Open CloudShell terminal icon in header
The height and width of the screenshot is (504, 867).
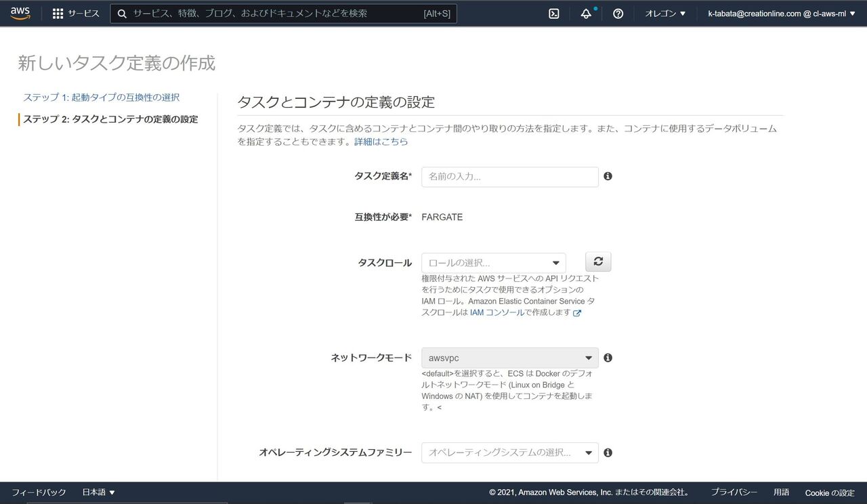(x=554, y=14)
